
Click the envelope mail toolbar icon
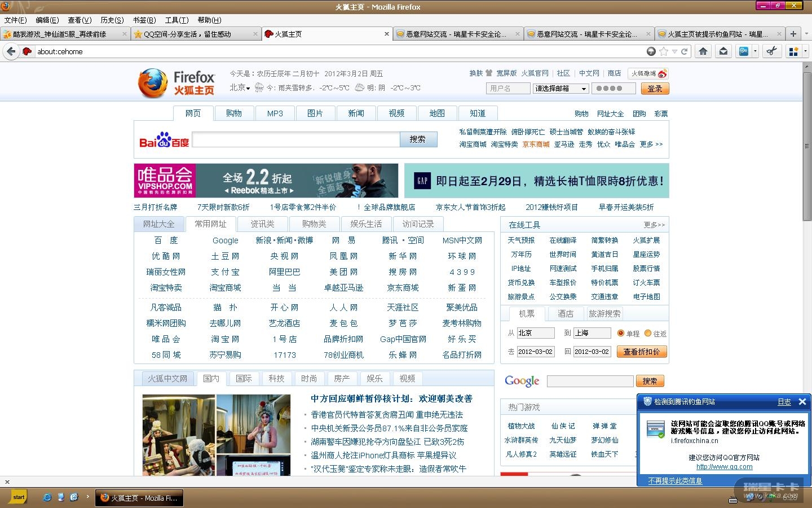723,51
